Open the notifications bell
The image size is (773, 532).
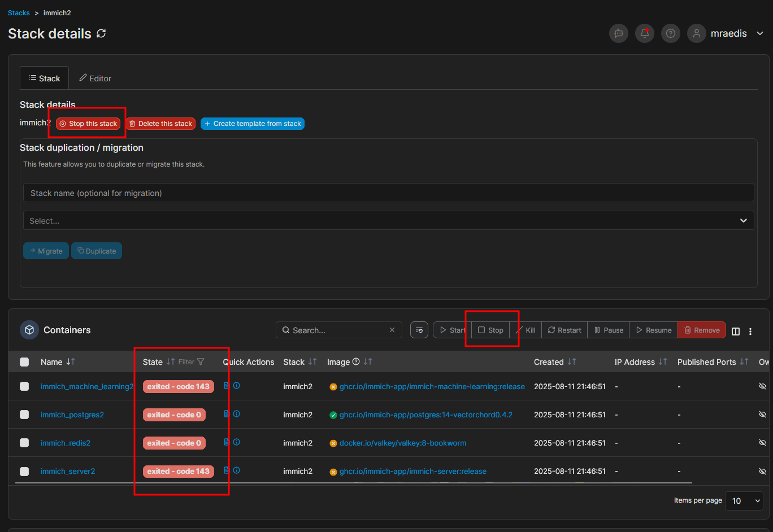coord(645,33)
